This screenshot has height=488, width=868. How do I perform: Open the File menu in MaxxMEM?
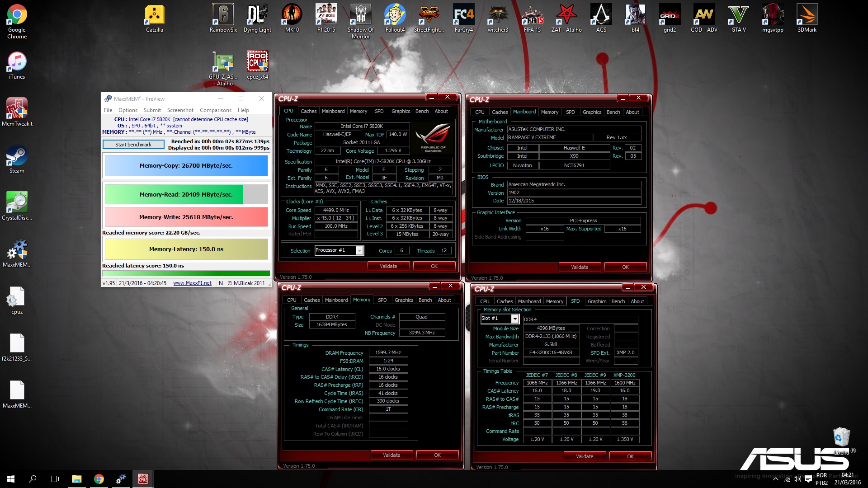click(x=108, y=110)
